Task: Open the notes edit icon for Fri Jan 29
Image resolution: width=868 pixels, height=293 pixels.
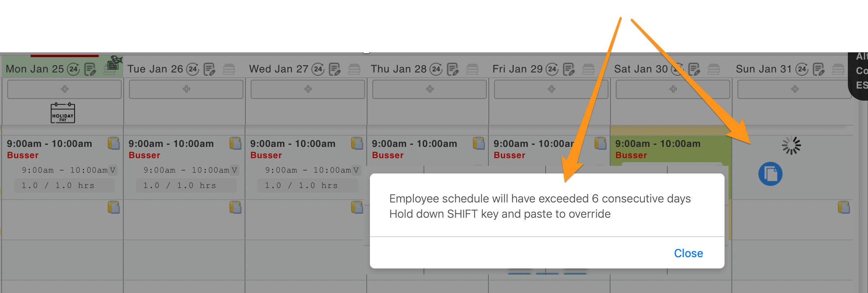Action: click(x=569, y=69)
